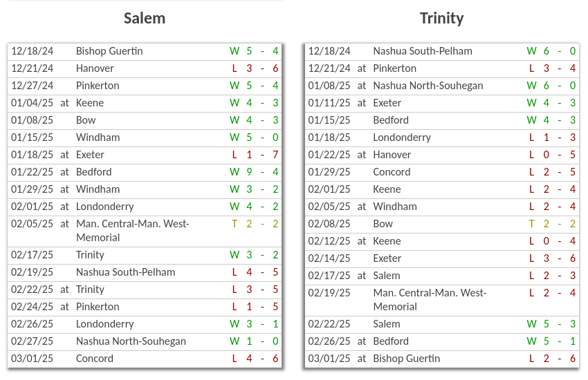The height and width of the screenshot is (380, 588).
Task: Open Bishop Guertin in Salem's schedule
Action: pyautogui.click(x=109, y=51)
